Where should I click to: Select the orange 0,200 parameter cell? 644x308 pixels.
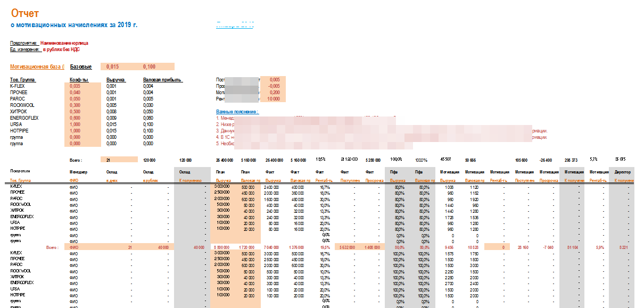tap(274, 92)
